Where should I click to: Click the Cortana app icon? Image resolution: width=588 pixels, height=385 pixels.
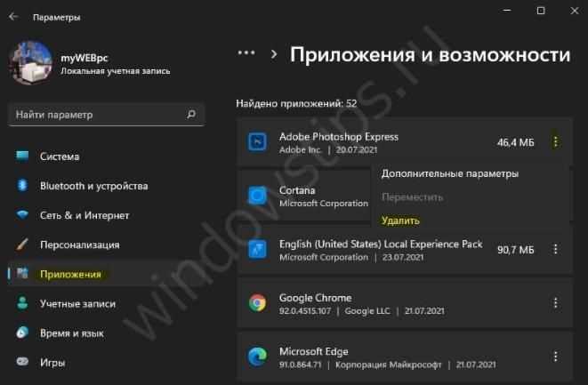(x=258, y=196)
